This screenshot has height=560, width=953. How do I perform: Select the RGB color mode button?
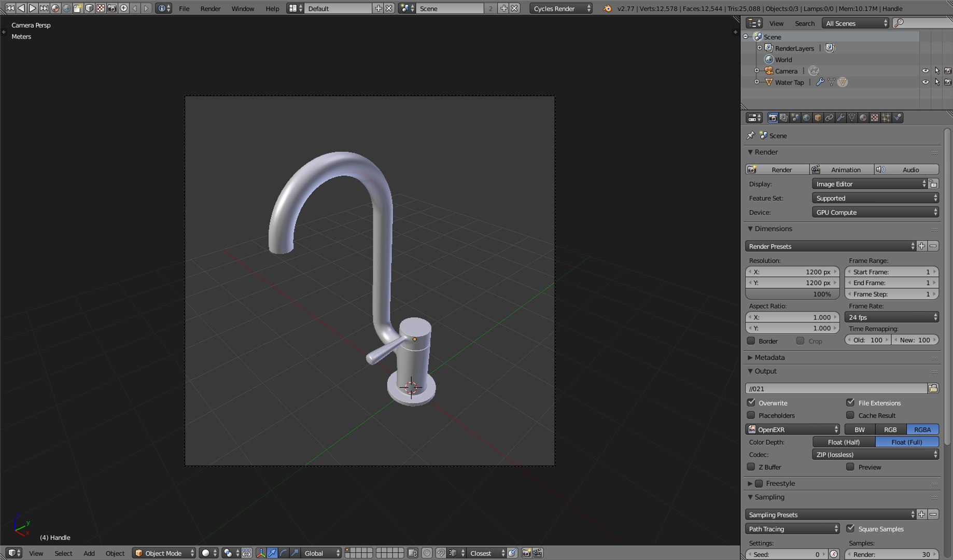point(890,429)
